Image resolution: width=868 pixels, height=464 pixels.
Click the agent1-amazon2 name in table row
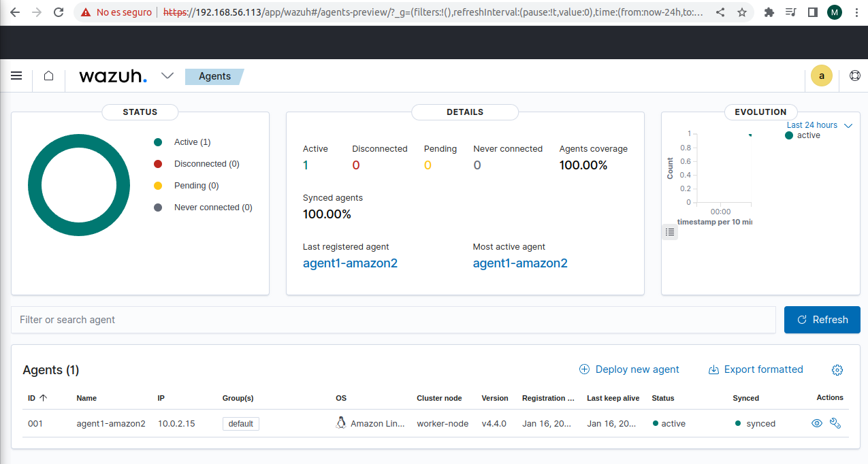pyautogui.click(x=111, y=424)
